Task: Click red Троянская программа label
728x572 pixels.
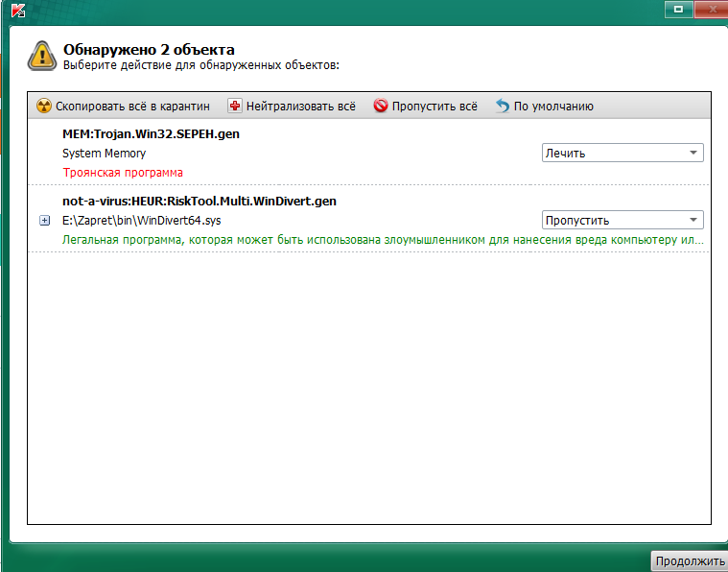Action: coord(123,173)
